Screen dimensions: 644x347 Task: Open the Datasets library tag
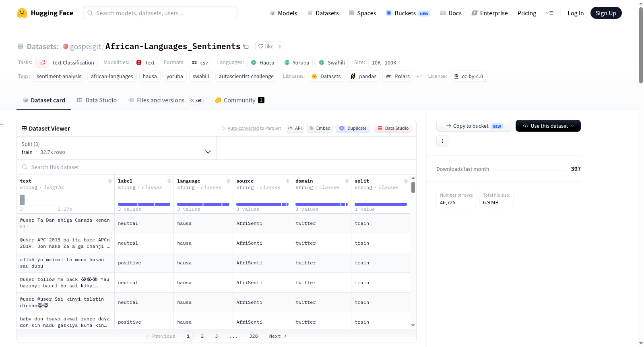click(x=326, y=76)
